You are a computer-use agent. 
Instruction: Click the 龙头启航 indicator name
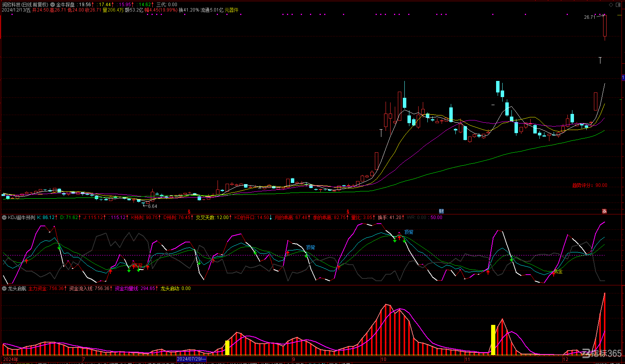click(17, 288)
